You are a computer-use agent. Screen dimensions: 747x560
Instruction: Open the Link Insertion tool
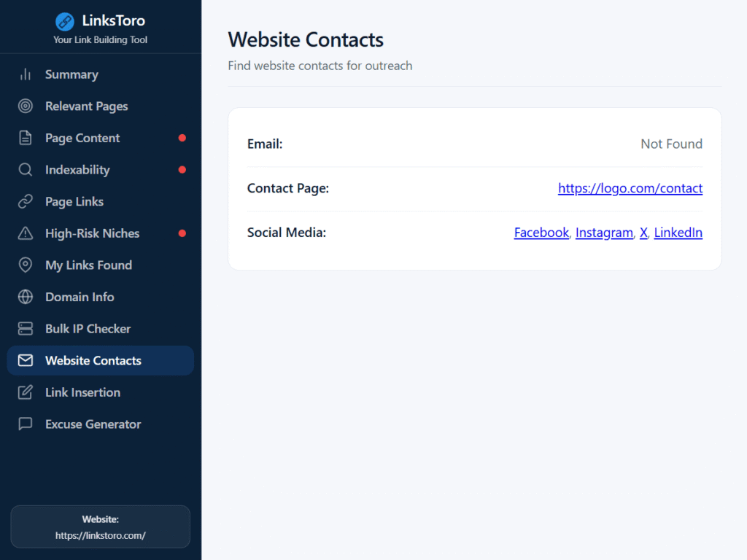tap(101, 392)
